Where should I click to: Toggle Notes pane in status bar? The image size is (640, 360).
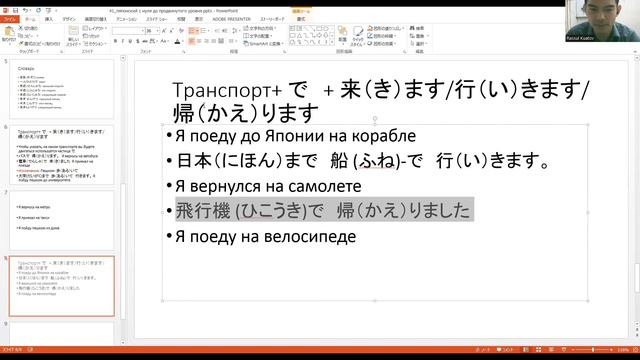(482, 350)
